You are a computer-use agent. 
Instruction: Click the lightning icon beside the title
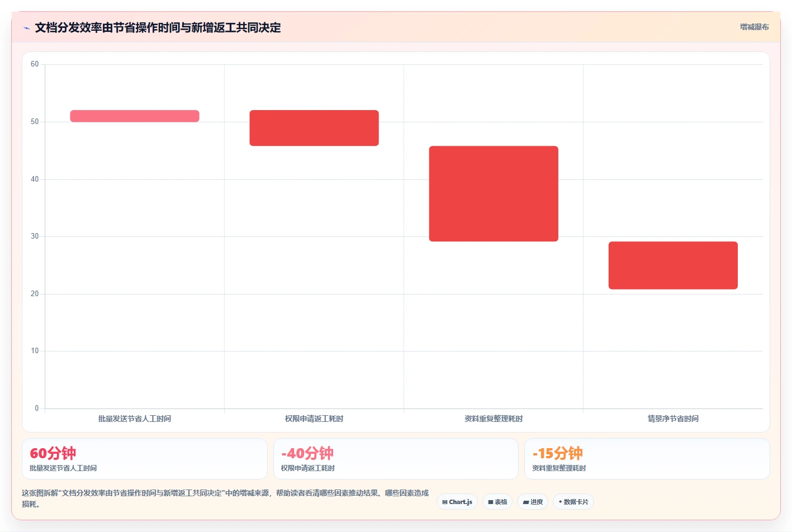coord(26,28)
